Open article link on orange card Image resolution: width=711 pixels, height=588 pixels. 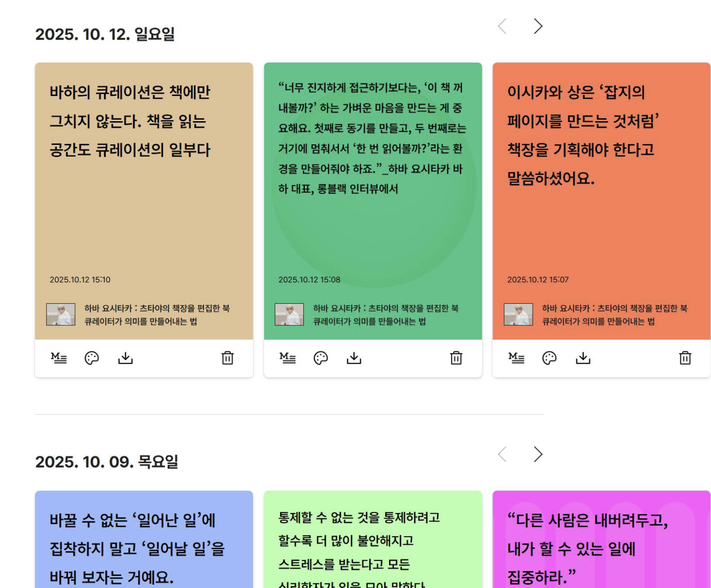click(615, 315)
